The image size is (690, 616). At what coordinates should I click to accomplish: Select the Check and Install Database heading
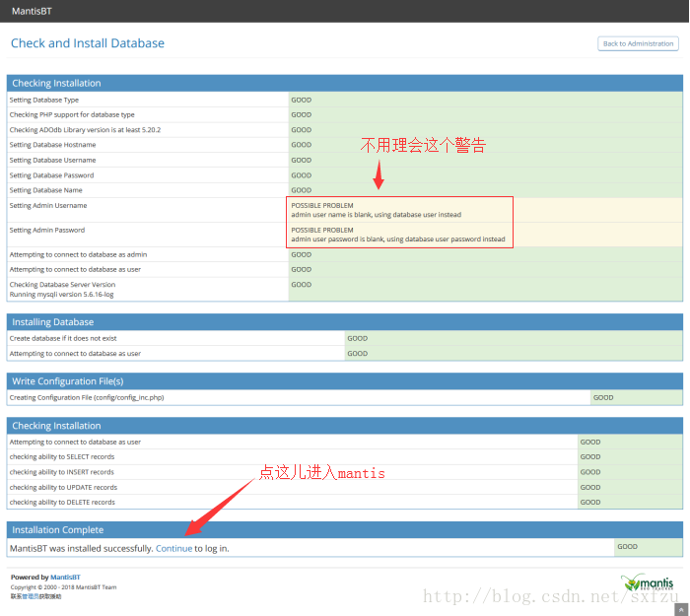coord(88,43)
